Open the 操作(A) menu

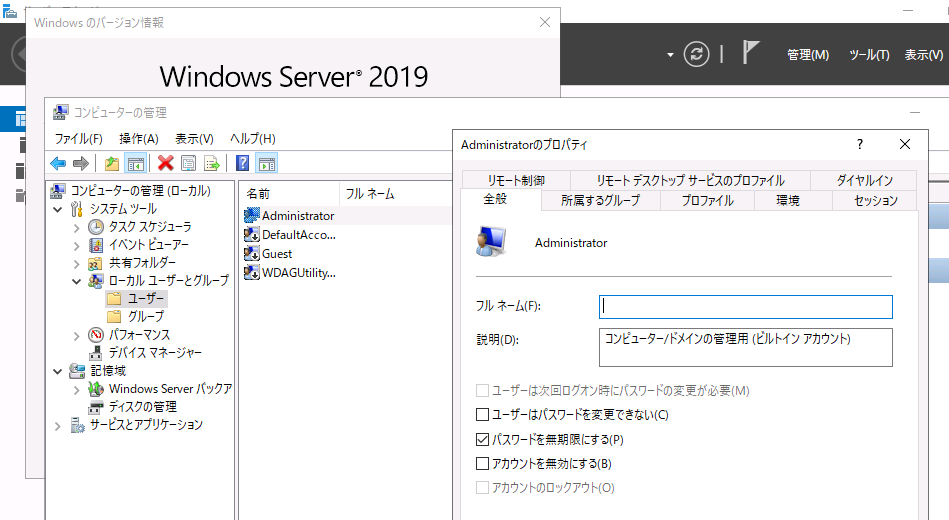(x=139, y=139)
